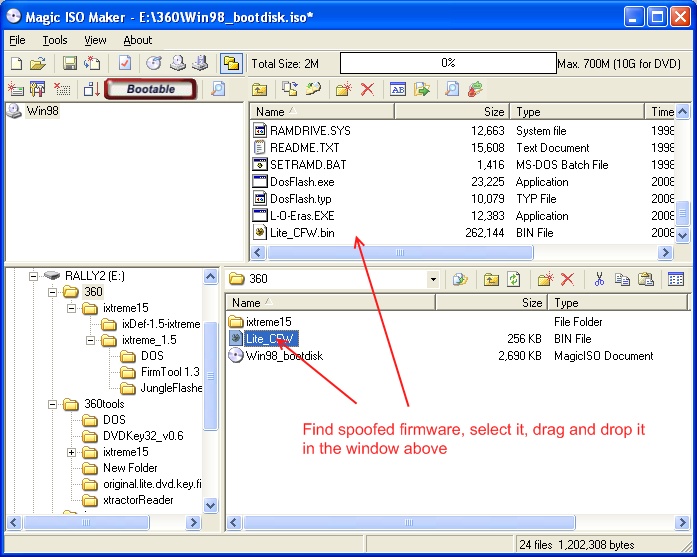
Task: Click the 0% disc capacity progress bar
Action: coord(448,63)
